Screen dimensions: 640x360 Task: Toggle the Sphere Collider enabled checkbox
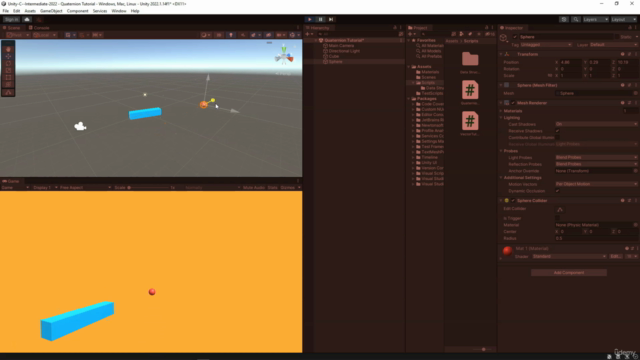pyautogui.click(x=513, y=201)
